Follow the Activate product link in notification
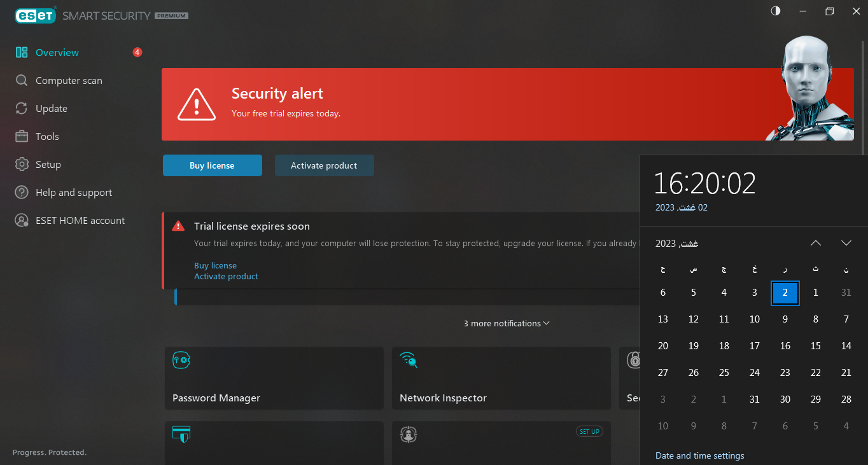 pyautogui.click(x=226, y=277)
